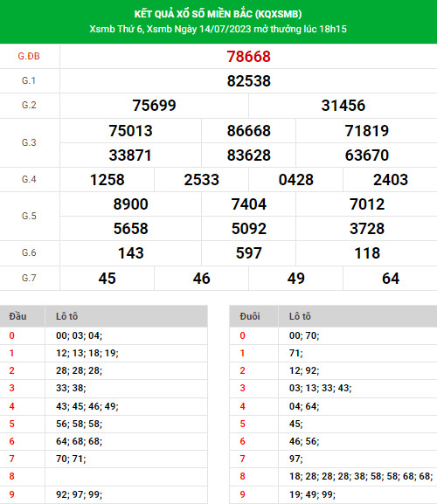
Task: Click the G.3 number 63670
Action: (367, 155)
